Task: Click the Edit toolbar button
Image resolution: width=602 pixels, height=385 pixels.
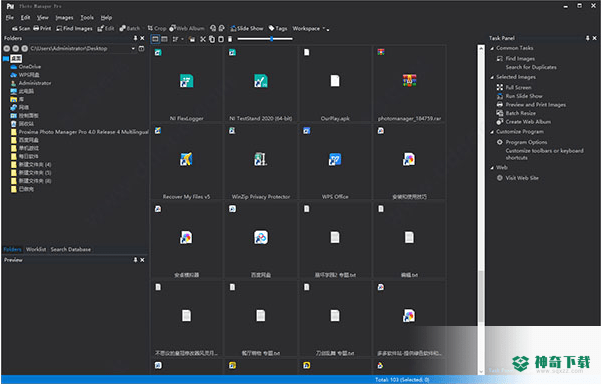Action: pyautogui.click(x=106, y=28)
